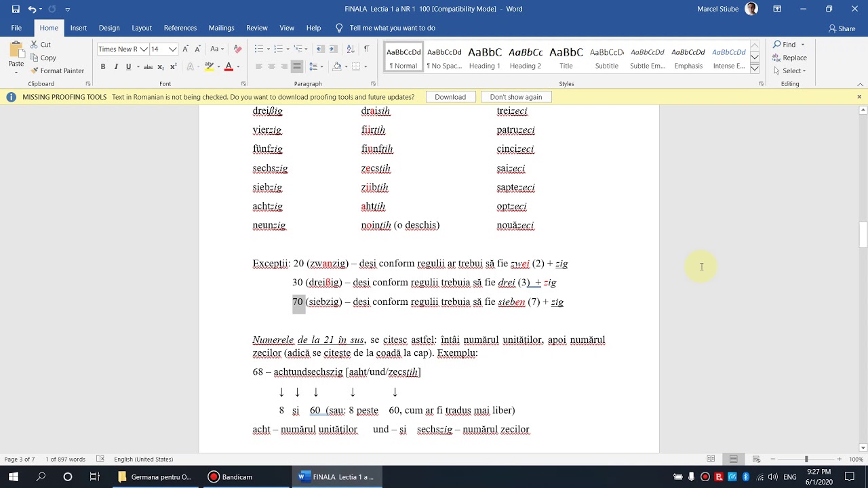Open the Mailings tab
The width and height of the screenshot is (868, 488).
[x=221, y=28]
